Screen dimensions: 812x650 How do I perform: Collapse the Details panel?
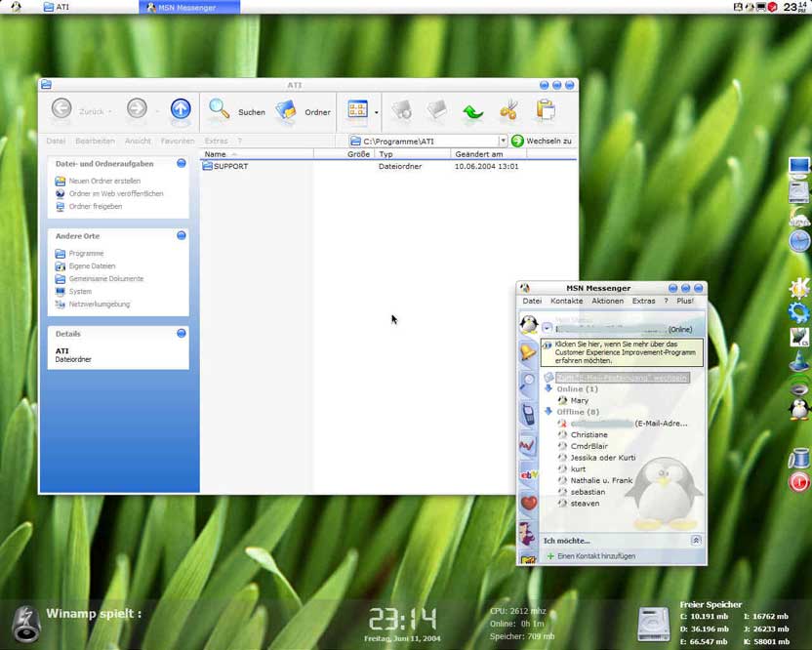click(182, 333)
